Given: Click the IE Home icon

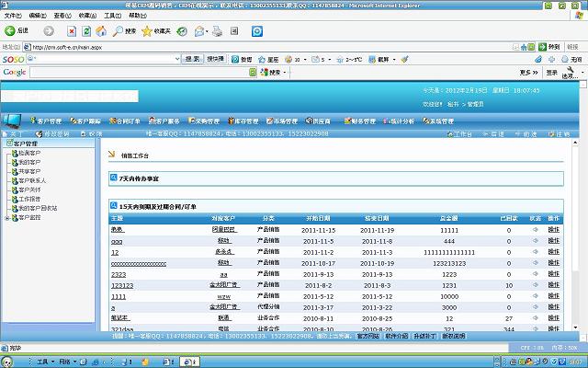Looking at the screenshot, I should 101,31.
